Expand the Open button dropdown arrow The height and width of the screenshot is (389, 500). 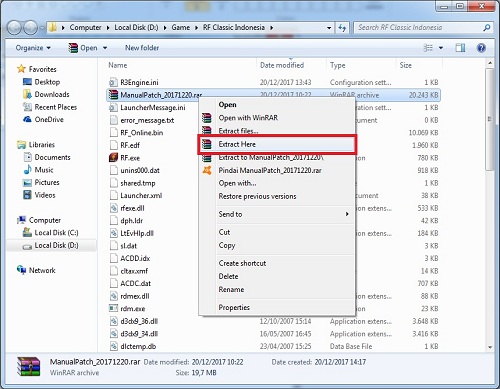[x=105, y=48]
